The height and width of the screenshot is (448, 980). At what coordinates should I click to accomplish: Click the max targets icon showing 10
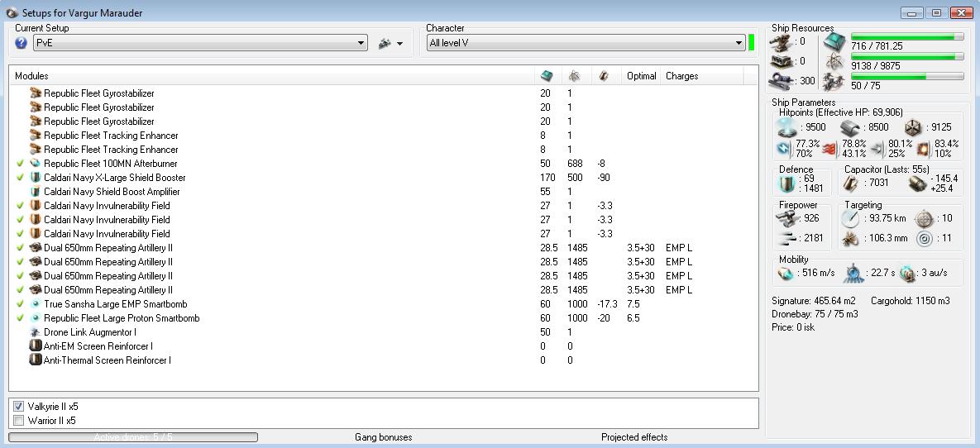pyautogui.click(x=923, y=218)
